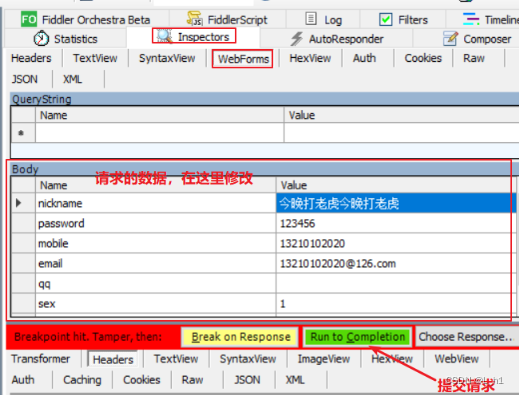
Task: Click the AutoResponder lightning icon
Action: [x=296, y=39]
